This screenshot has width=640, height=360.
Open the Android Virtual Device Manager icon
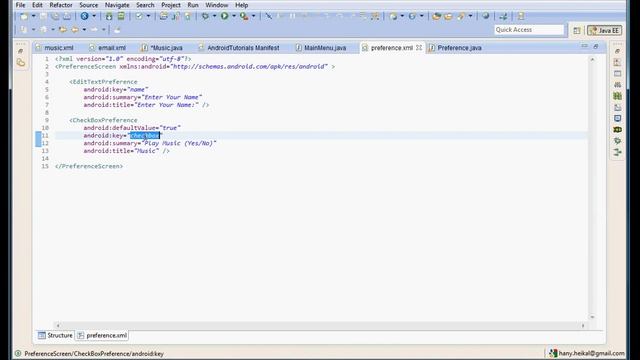(121, 16)
